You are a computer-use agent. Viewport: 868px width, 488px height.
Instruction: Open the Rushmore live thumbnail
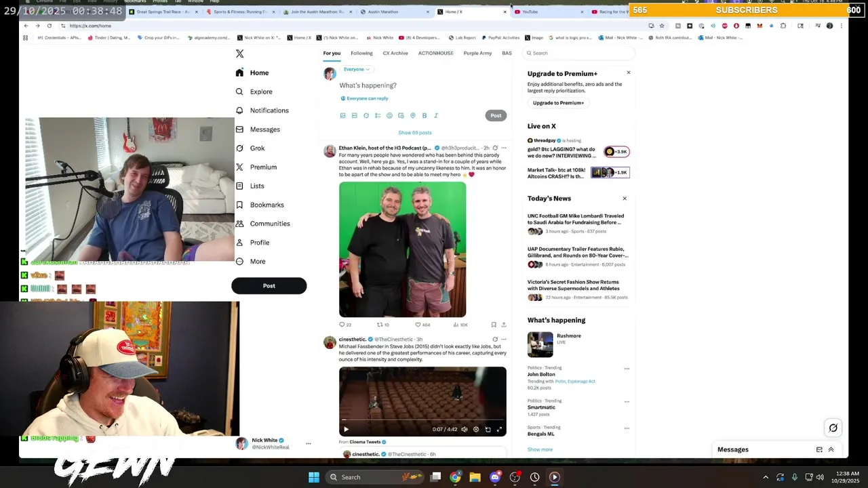tap(540, 344)
